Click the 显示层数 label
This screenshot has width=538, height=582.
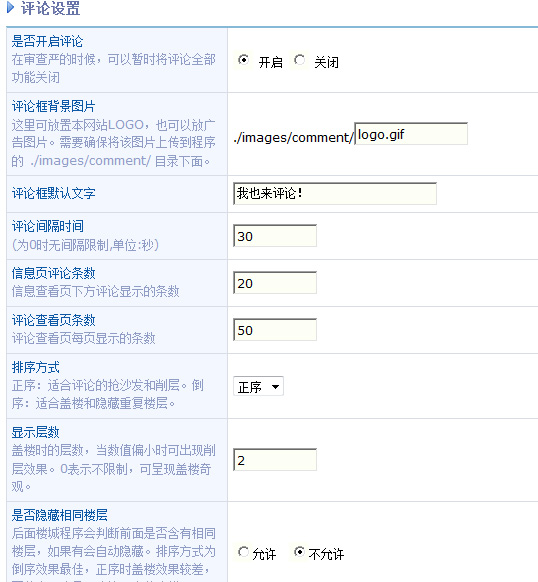point(35,432)
